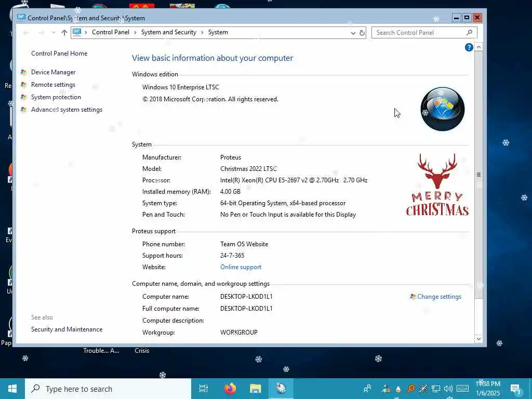Open the People icon in system tray
This screenshot has height=399, width=532.
(x=367, y=389)
